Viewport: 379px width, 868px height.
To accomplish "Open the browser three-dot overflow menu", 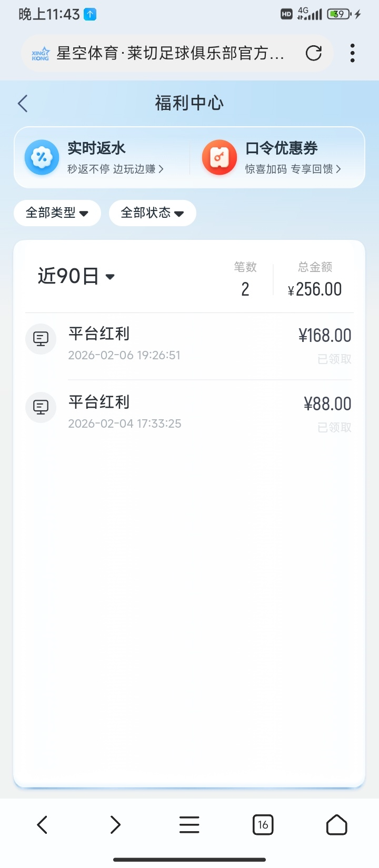I will (352, 53).
